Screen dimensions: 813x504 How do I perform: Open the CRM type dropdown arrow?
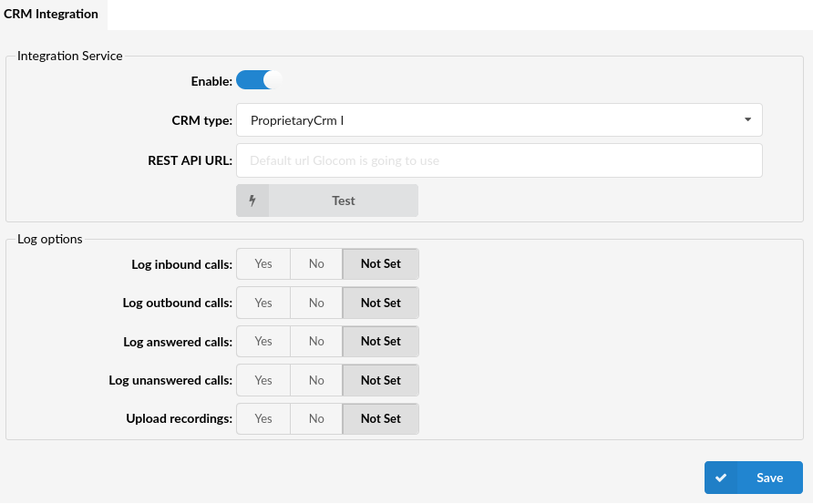(747, 119)
